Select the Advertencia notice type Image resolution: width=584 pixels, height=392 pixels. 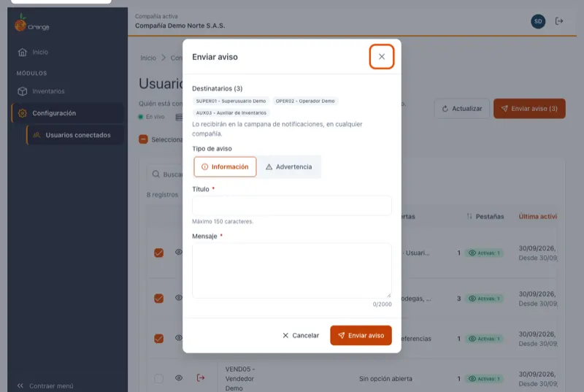pos(288,166)
